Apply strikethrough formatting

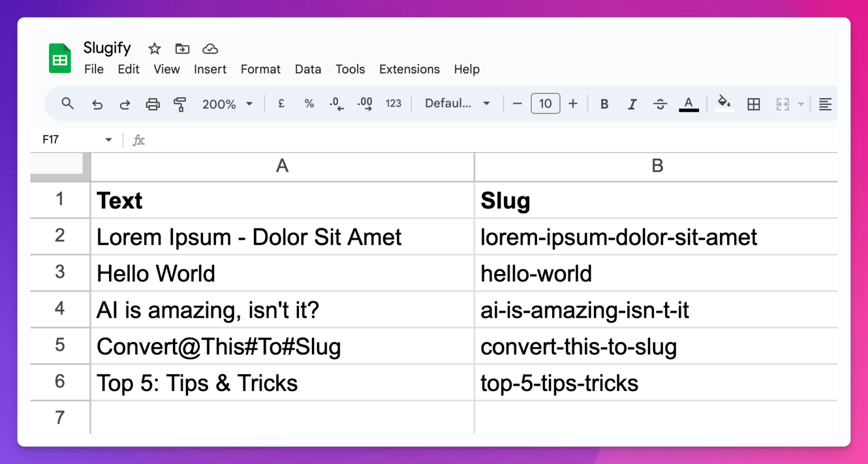coord(659,104)
